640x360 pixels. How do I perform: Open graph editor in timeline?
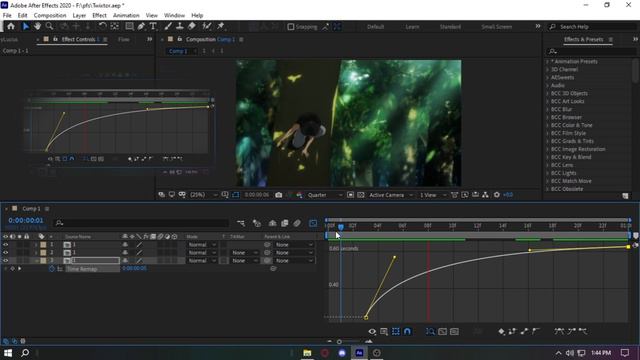(x=313, y=223)
